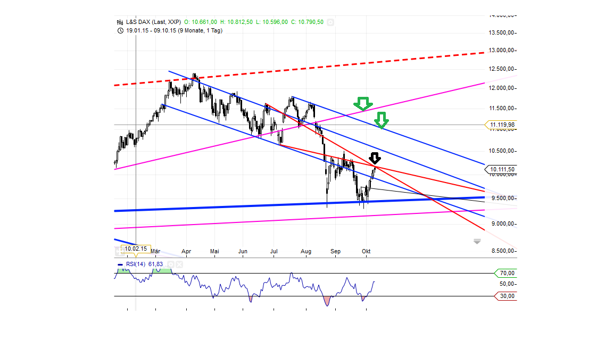Click the candlestick chart type icon
613x364 pixels.
tap(119, 22)
